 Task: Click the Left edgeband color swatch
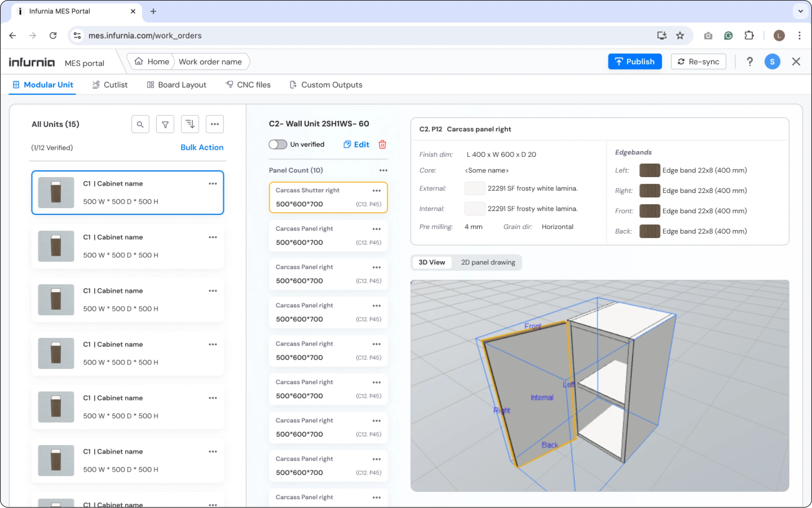point(650,170)
